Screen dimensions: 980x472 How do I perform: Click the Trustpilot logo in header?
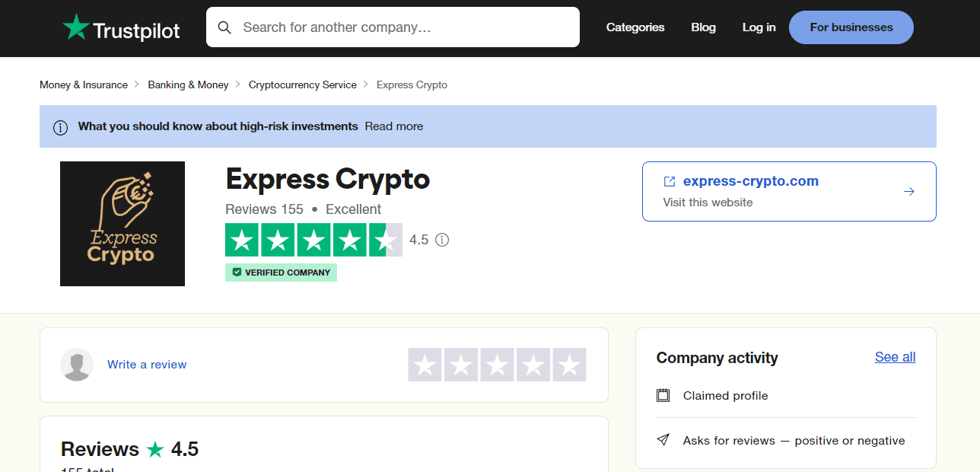(x=121, y=28)
